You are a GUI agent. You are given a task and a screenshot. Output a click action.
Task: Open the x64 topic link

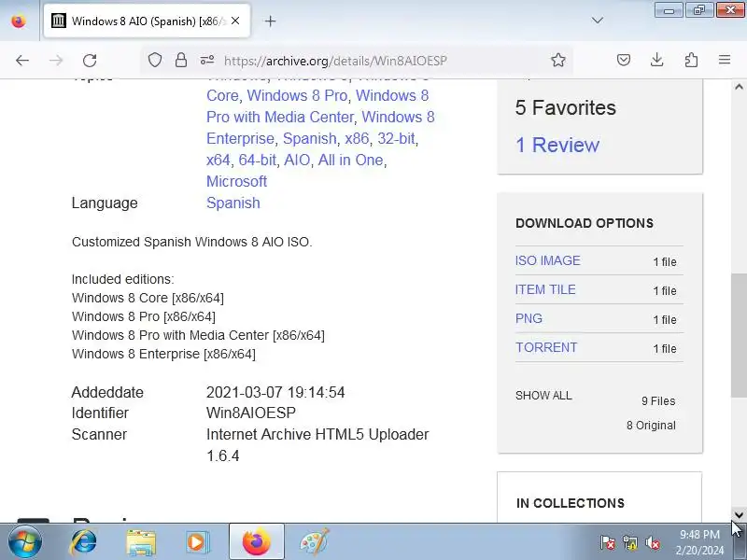(x=218, y=160)
